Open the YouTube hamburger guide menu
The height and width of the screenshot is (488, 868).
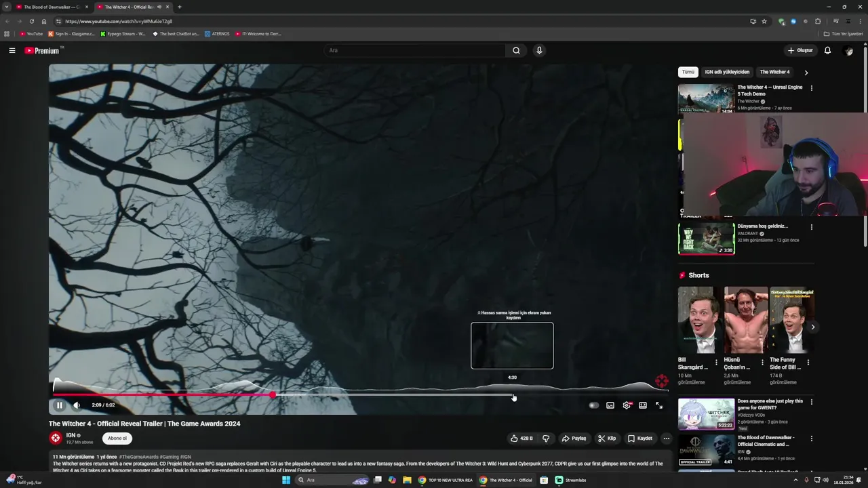click(x=12, y=50)
